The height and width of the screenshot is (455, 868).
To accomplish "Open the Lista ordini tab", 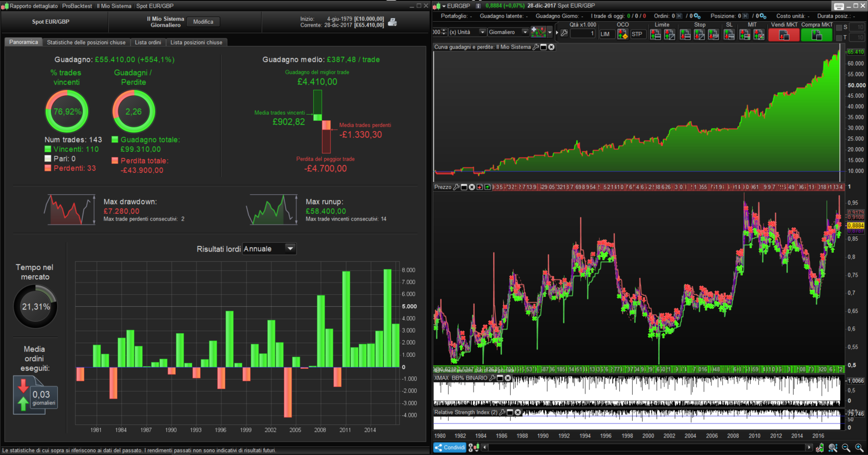I will [148, 42].
